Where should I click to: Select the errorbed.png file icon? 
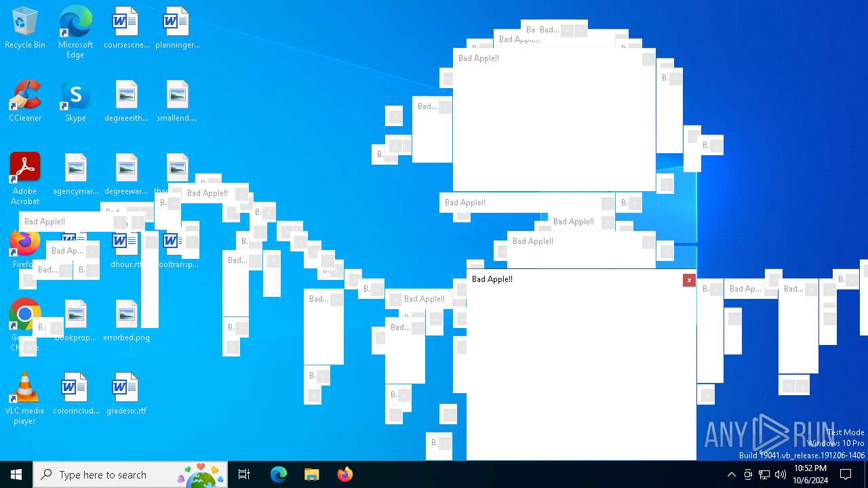126,321
